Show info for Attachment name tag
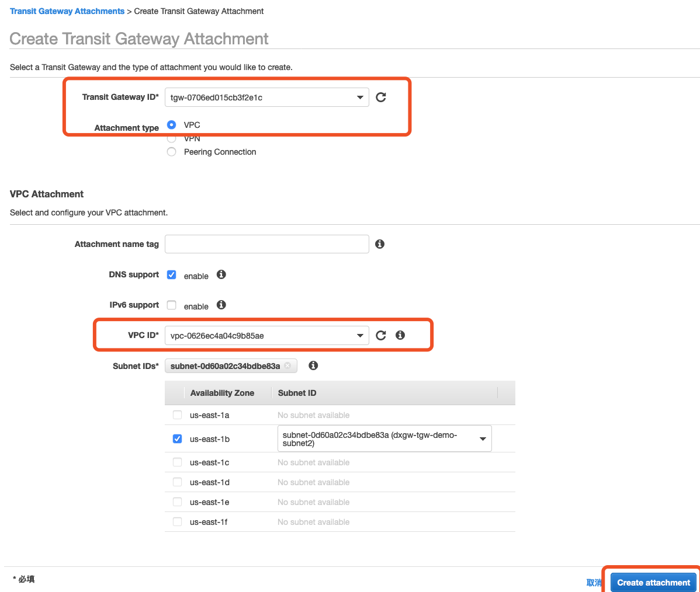Screen dimensions: 700x592 pos(380,244)
